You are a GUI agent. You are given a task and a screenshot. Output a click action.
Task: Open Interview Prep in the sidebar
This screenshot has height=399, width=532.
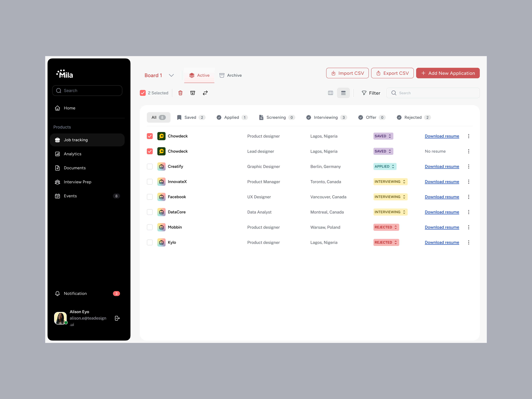[77, 182]
